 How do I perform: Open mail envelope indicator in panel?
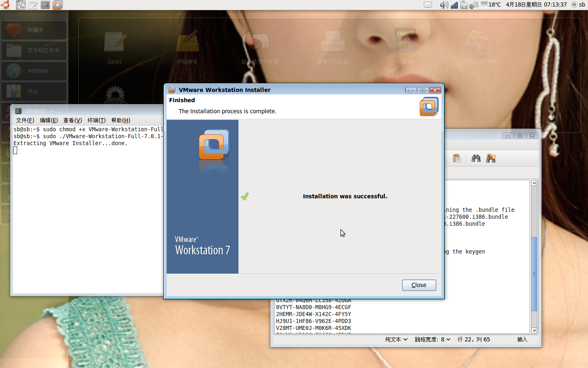coord(428,5)
